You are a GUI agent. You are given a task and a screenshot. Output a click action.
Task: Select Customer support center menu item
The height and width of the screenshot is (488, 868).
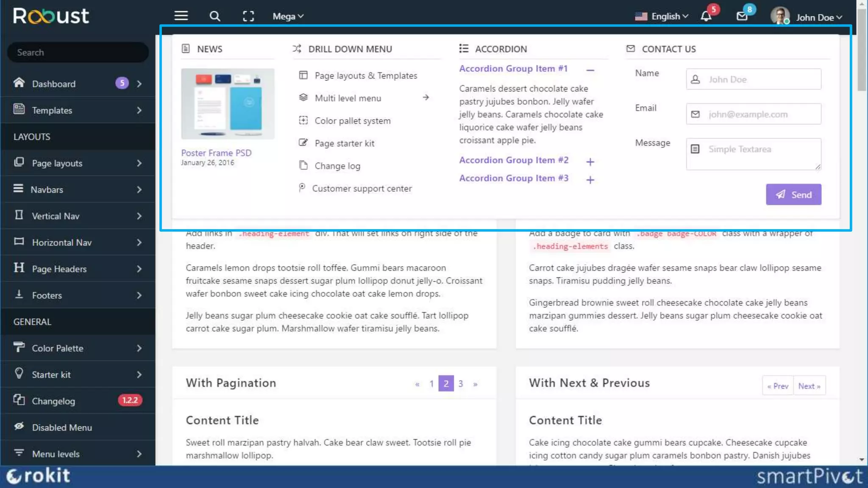362,189
